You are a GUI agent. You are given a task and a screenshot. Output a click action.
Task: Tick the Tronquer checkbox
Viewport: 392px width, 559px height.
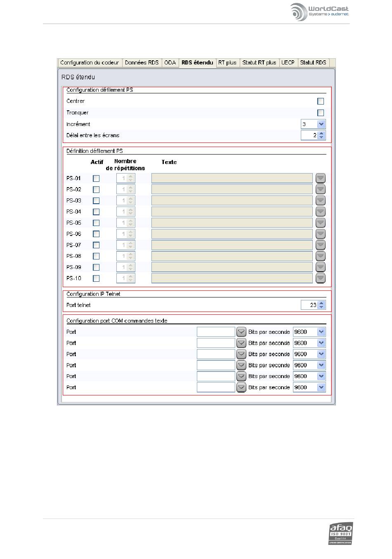321,113
